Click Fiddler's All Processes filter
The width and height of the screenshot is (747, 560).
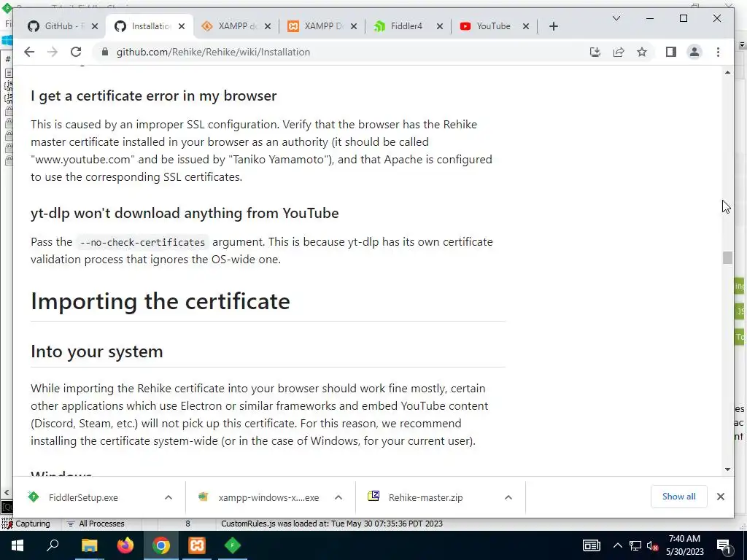pos(96,524)
